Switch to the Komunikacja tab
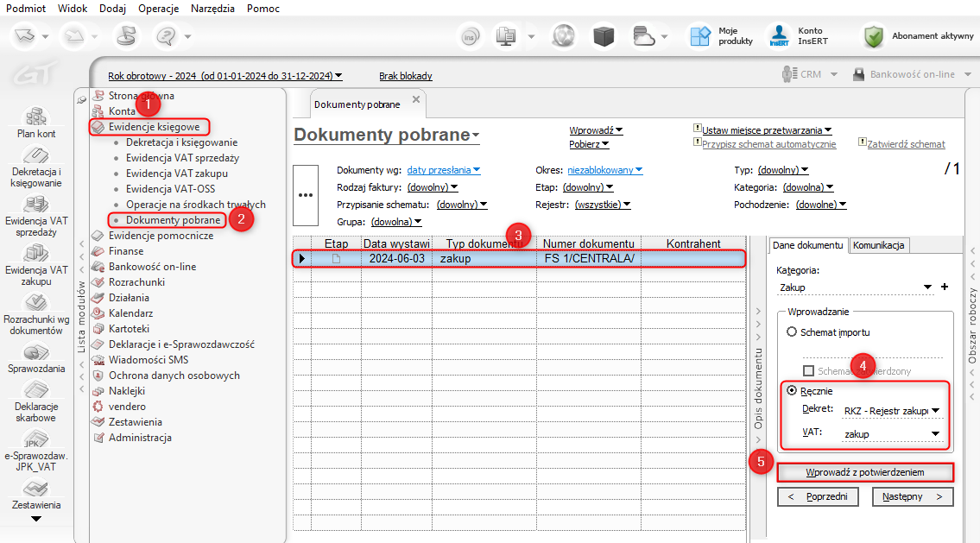 [x=878, y=245]
